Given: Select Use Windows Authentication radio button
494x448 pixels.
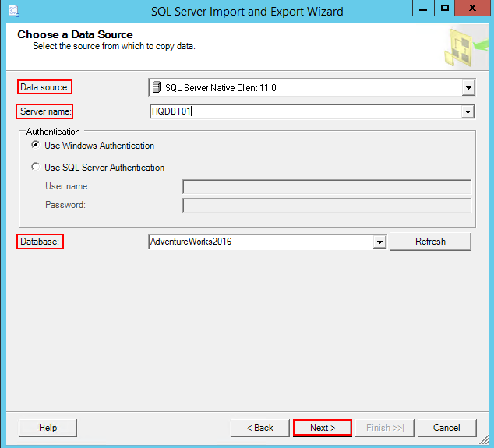Looking at the screenshot, I should click(36, 145).
